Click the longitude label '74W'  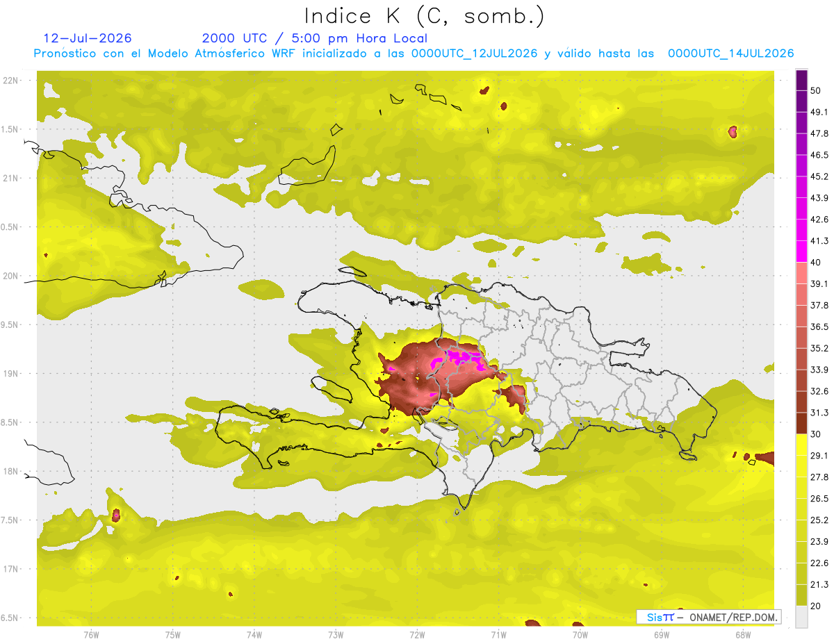tap(254, 635)
